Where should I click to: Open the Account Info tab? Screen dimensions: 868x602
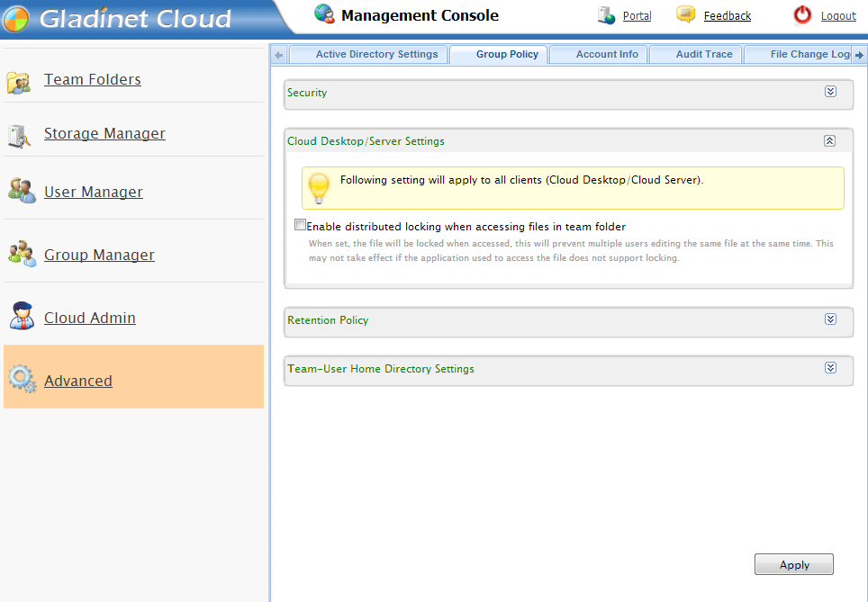pos(599,54)
